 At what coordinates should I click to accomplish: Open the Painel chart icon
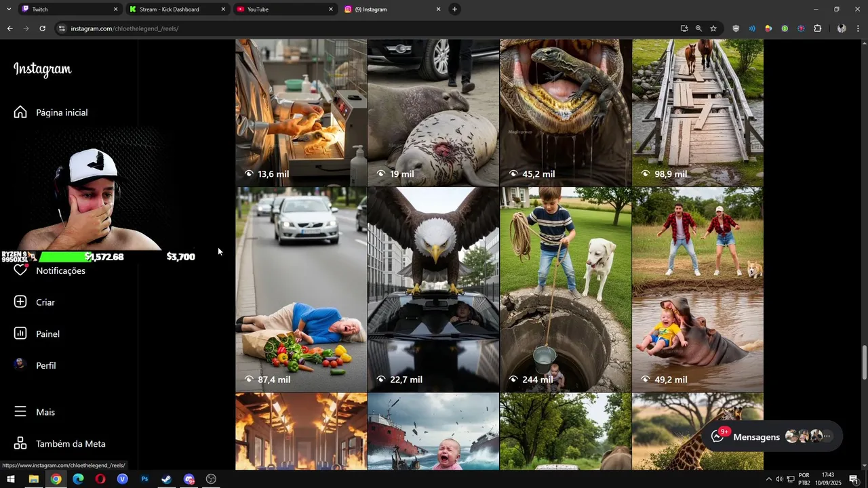pyautogui.click(x=20, y=333)
